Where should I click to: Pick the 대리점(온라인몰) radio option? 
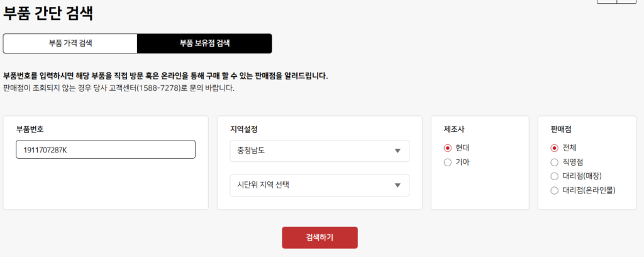click(x=554, y=190)
